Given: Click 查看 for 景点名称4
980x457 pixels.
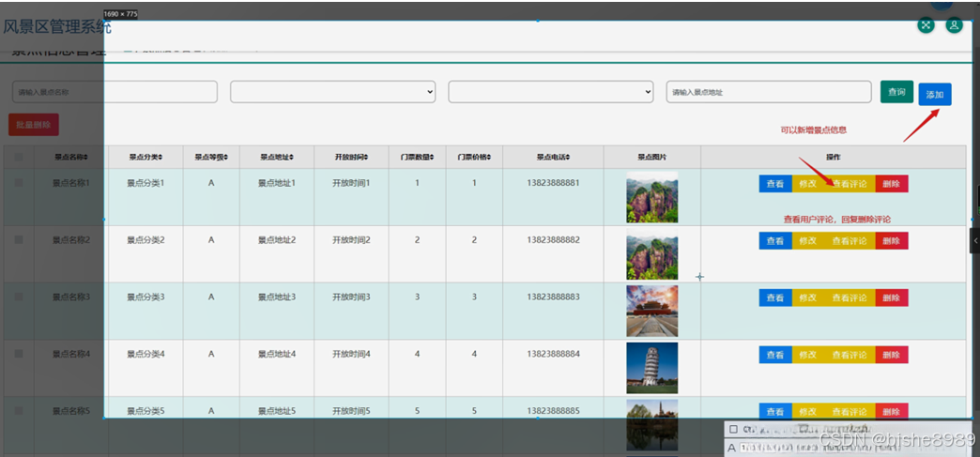Looking at the screenshot, I should pos(775,355).
